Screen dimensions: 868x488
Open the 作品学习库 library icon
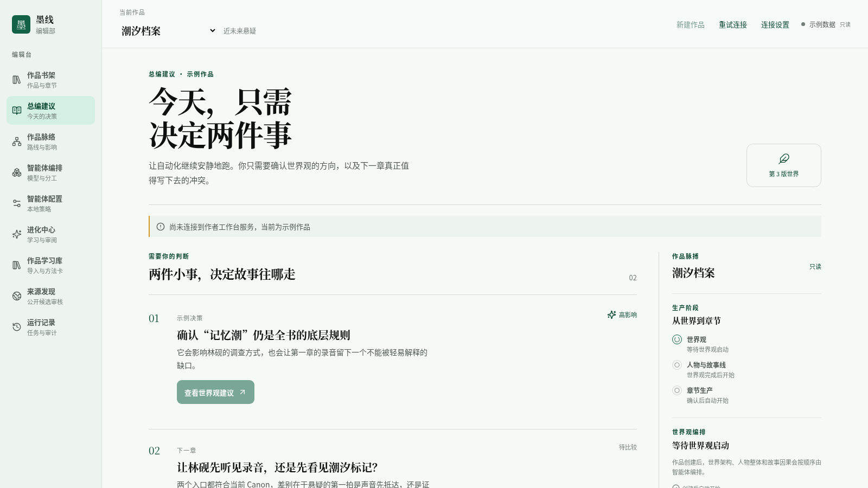(17, 265)
